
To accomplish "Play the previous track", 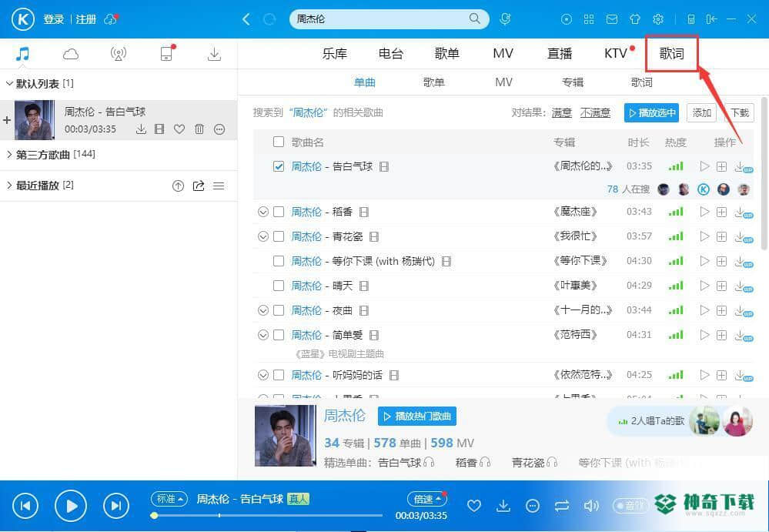I will 25,506.
